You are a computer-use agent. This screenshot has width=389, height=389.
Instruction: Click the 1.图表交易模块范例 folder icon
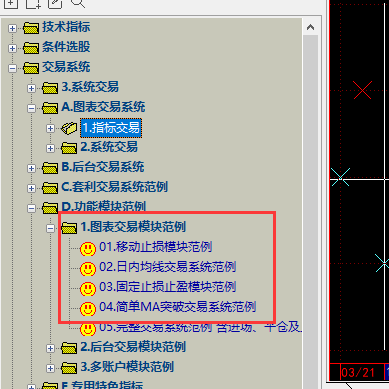click(x=69, y=228)
